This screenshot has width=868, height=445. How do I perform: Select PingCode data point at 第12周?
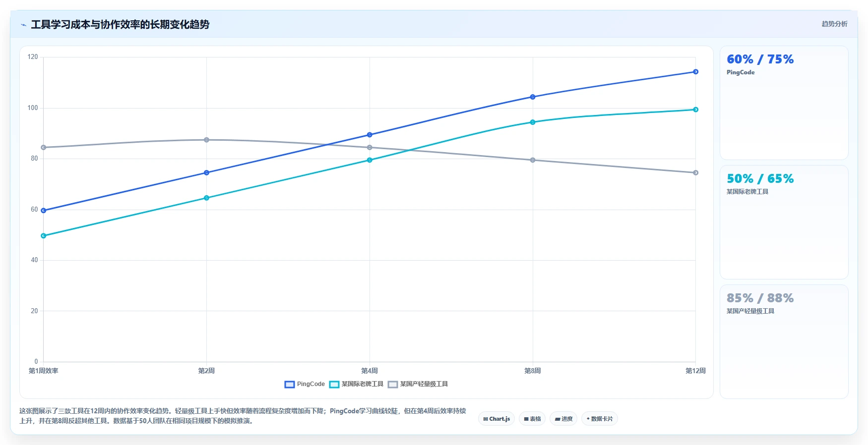click(695, 72)
